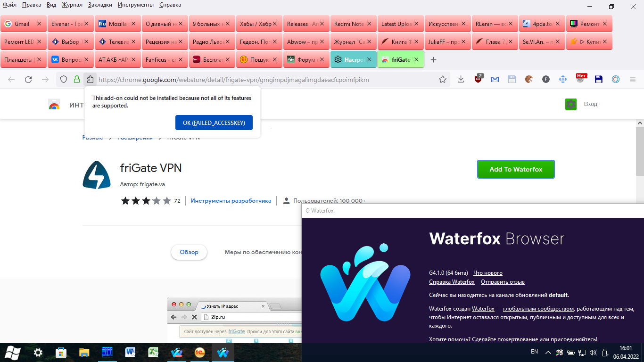The width and height of the screenshot is (644, 362).
Task: Click the clock showing 16:01
Action: (626, 348)
